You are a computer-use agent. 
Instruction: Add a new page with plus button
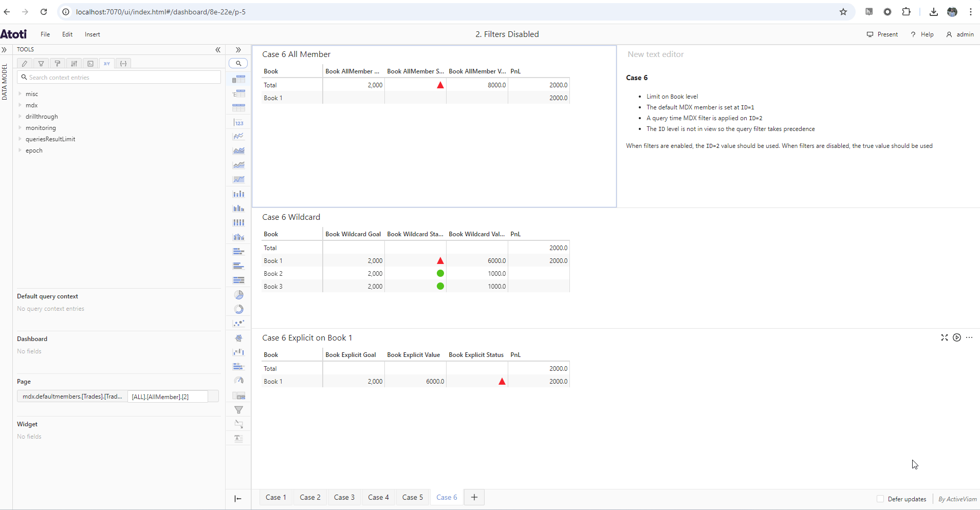pos(474,497)
